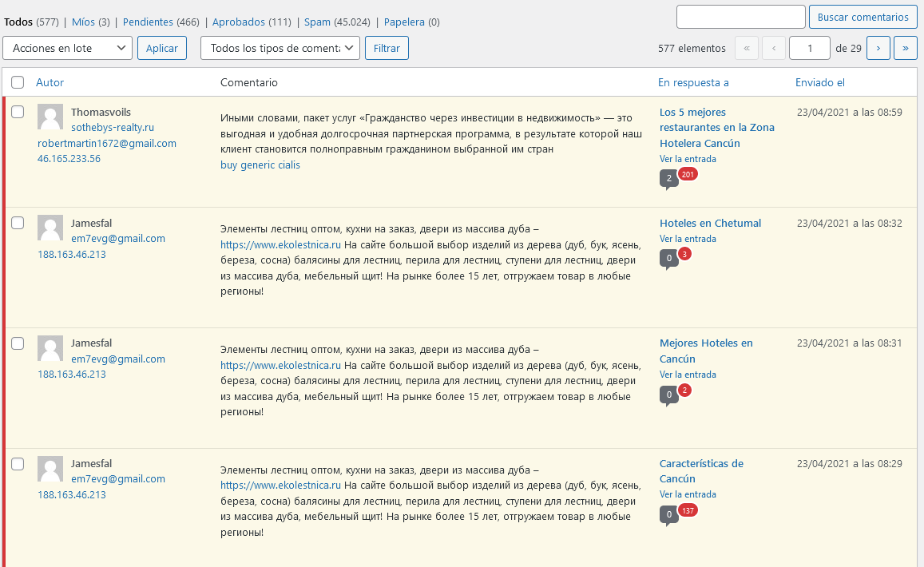Open the 'Acciones en lote' dropdown

click(x=68, y=48)
